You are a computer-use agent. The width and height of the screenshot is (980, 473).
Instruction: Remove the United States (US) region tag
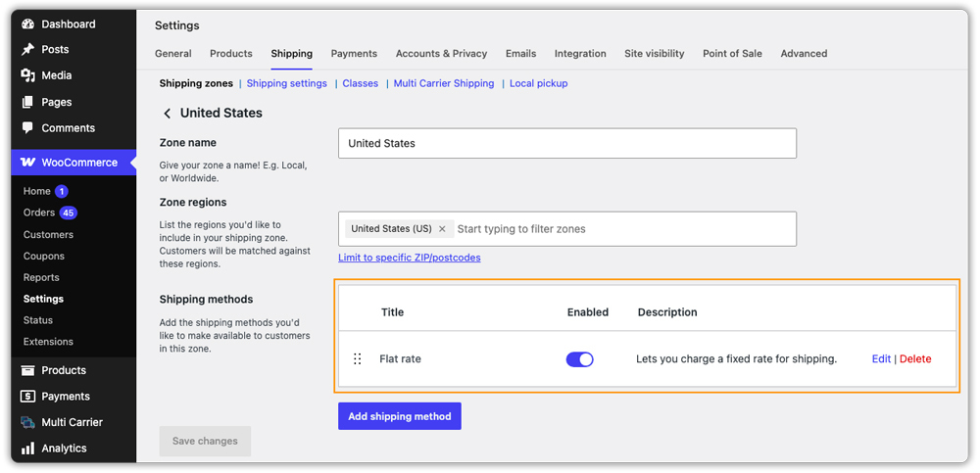click(x=442, y=229)
